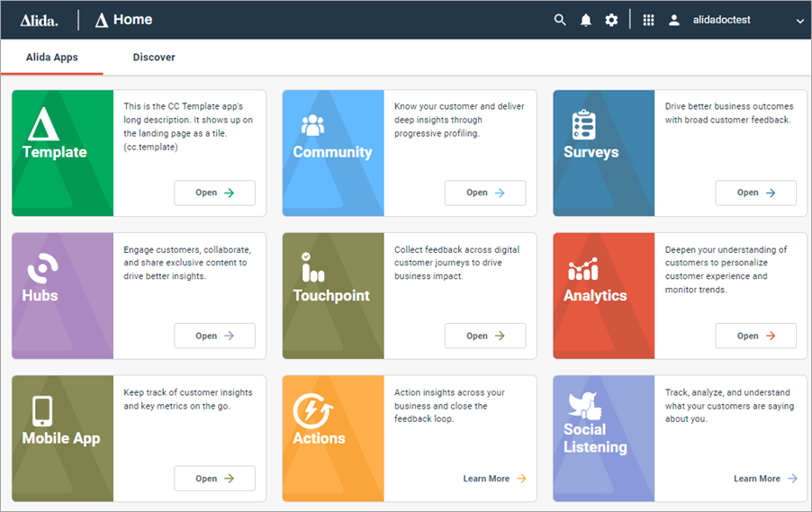Viewport: 812px width, 512px height.
Task: Click the Mobile App tile title text
Action: pos(61,438)
